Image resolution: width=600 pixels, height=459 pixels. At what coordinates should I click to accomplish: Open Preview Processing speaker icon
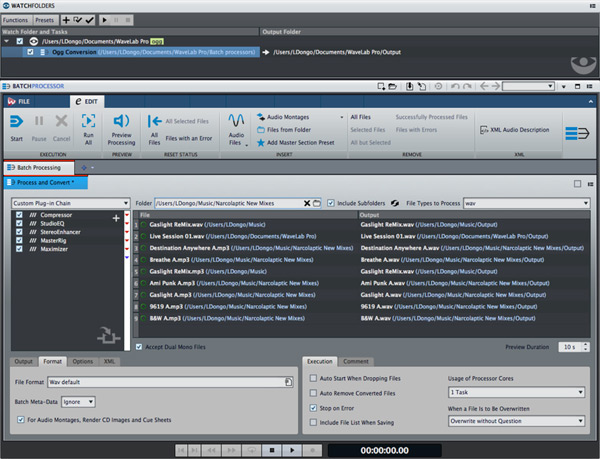pos(121,121)
